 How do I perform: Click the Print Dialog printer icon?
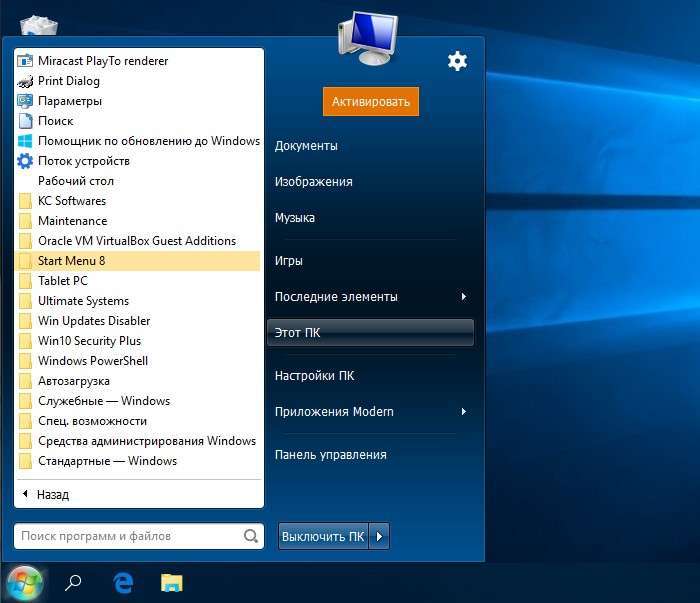tap(25, 81)
